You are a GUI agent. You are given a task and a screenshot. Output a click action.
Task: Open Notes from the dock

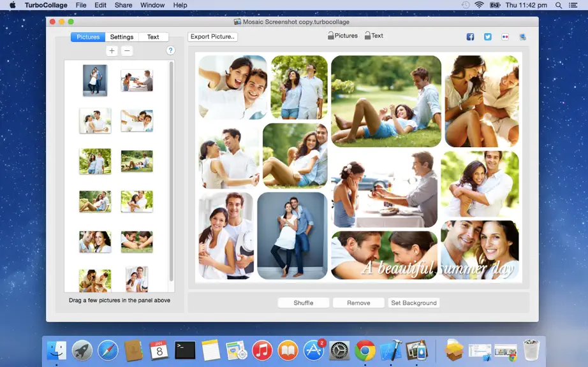pyautogui.click(x=210, y=351)
